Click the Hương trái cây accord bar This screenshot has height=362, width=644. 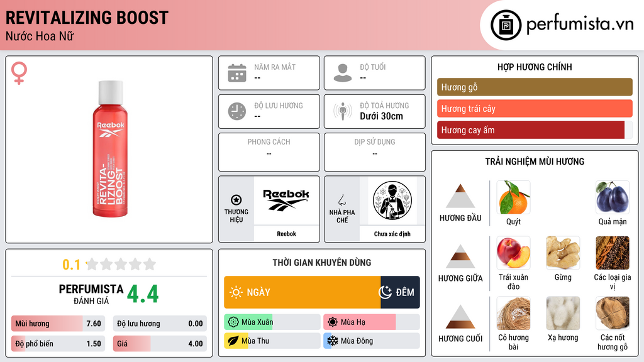coord(535,108)
